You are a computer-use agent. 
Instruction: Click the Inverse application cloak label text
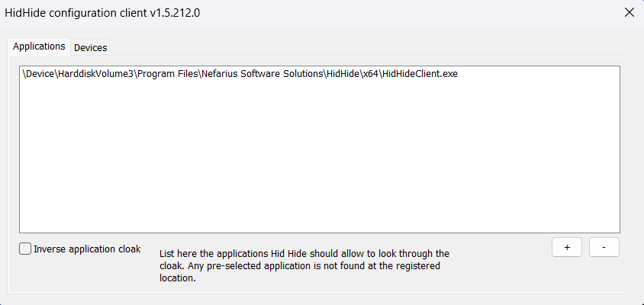click(87, 249)
